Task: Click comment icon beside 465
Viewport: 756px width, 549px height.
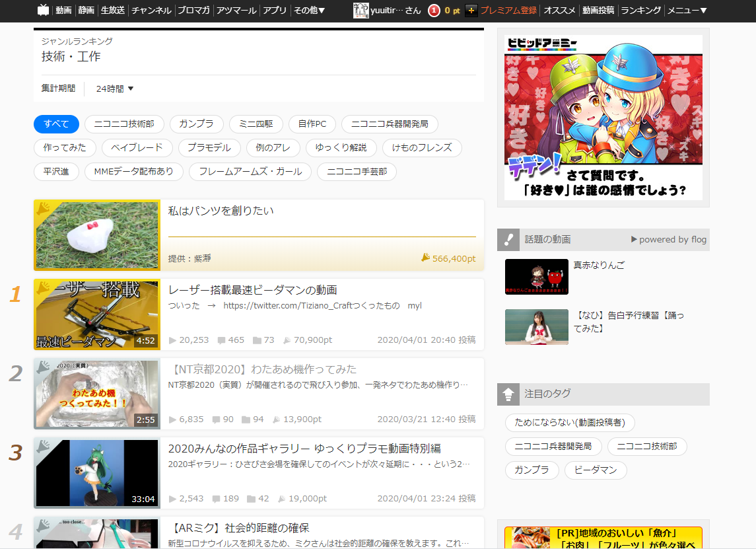Action: 221,341
